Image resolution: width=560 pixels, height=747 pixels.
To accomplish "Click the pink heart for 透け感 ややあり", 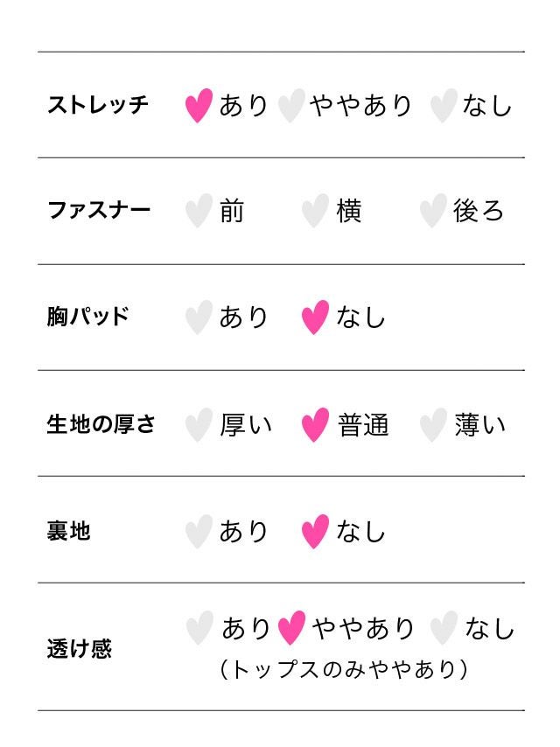I will pos(291,628).
